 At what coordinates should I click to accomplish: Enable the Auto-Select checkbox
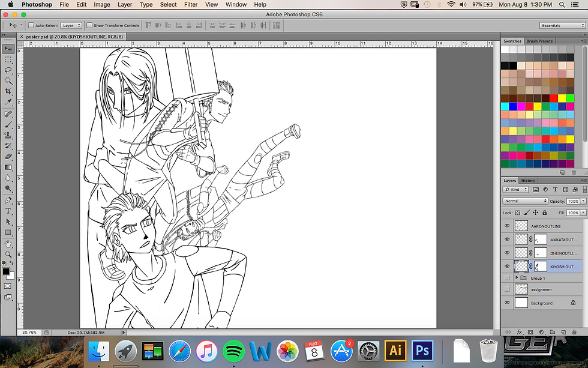pyautogui.click(x=31, y=26)
